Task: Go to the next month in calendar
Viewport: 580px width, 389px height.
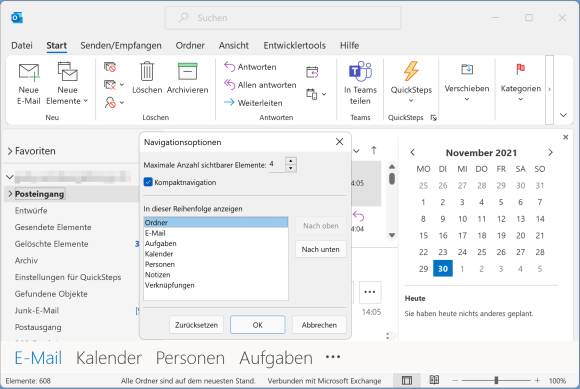Action: click(x=550, y=152)
